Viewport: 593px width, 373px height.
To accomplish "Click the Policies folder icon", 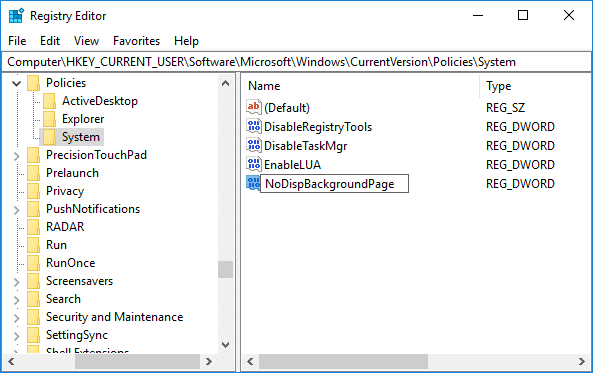I will point(33,83).
